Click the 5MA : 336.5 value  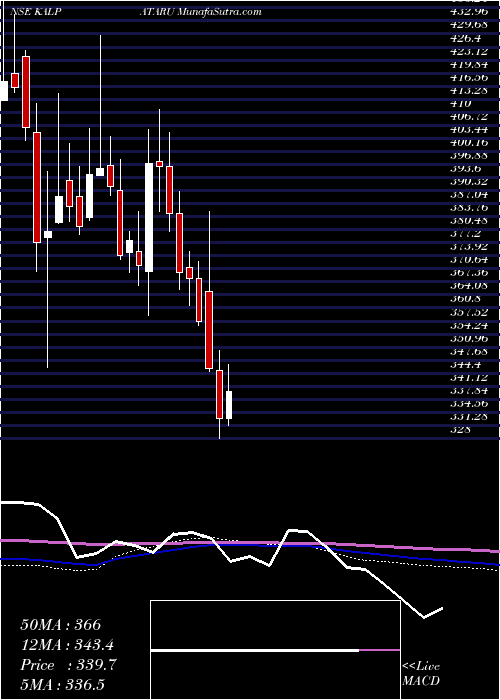click(62, 685)
